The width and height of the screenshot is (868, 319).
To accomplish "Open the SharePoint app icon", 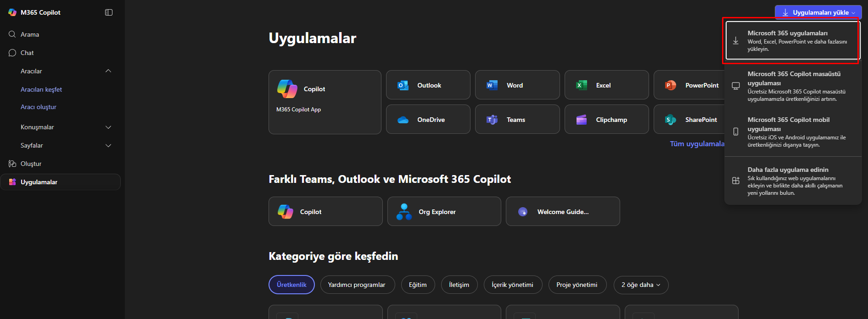I will (x=671, y=120).
